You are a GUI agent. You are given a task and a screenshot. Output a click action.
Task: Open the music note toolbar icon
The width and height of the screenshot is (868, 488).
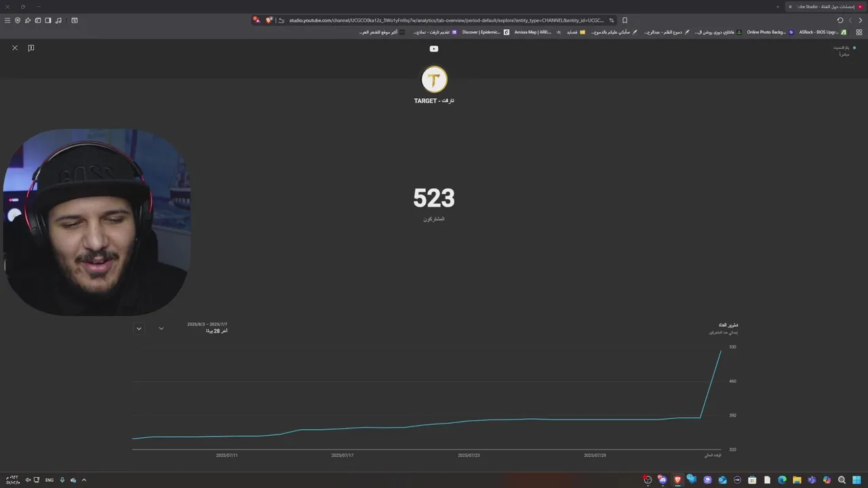pyautogui.click(x=58, y=20)
